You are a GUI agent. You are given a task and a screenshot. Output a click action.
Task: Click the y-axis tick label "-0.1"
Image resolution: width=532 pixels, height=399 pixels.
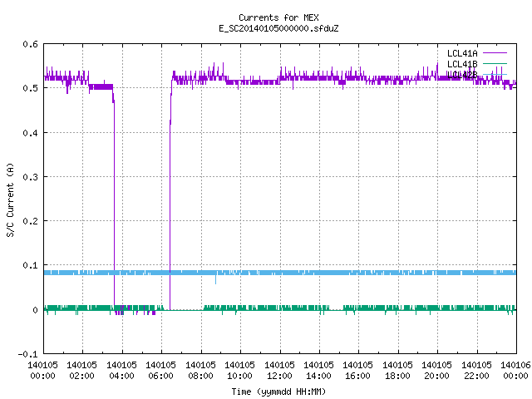click(x=27, y=354)
